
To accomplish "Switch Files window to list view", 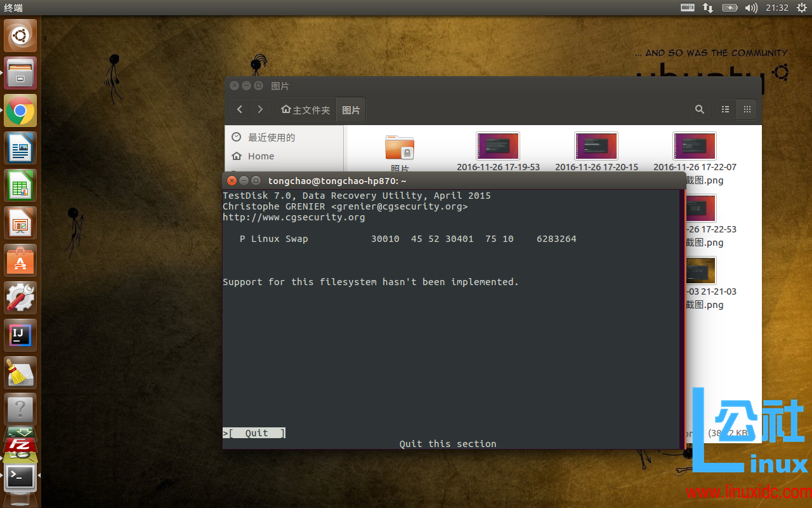I will tap(726, 110).
